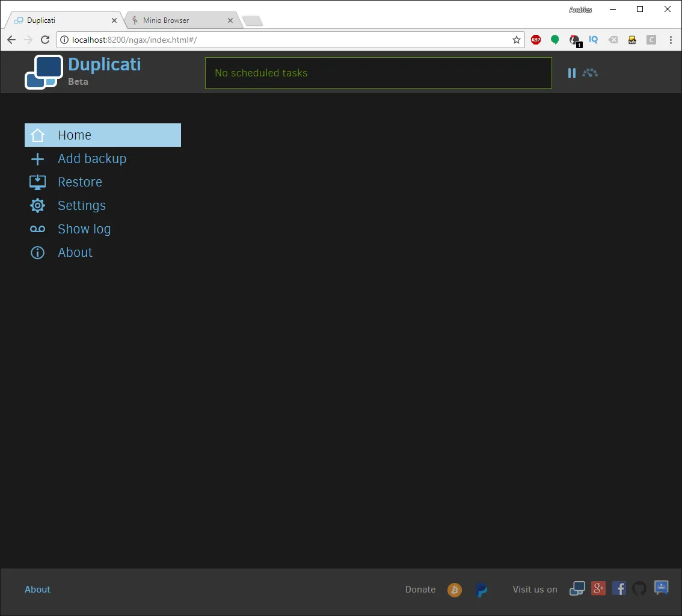Screen dimensions: 682x616
Task: Open the Facebook page icon
Action: pos(619,589)
